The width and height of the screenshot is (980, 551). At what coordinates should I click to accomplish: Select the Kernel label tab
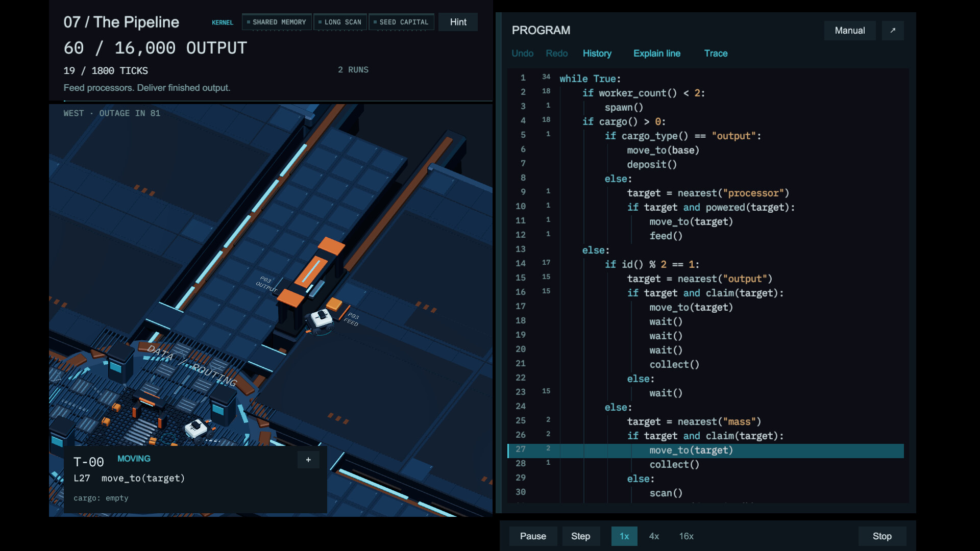[x=223, y=22]
